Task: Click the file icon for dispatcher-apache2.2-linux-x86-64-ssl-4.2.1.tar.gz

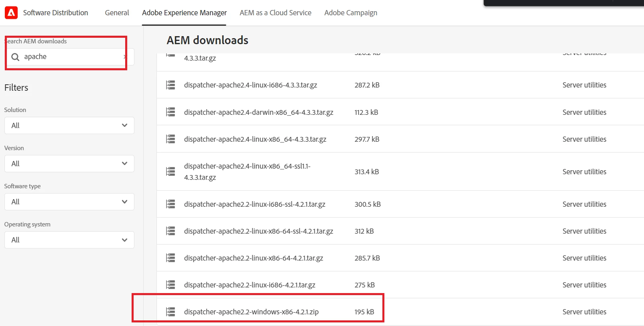Action: point(171,231)
